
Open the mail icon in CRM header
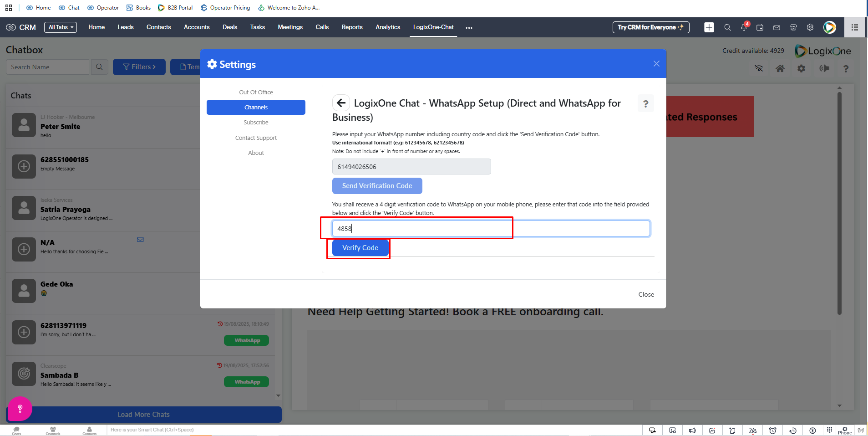tap(777, 27)
